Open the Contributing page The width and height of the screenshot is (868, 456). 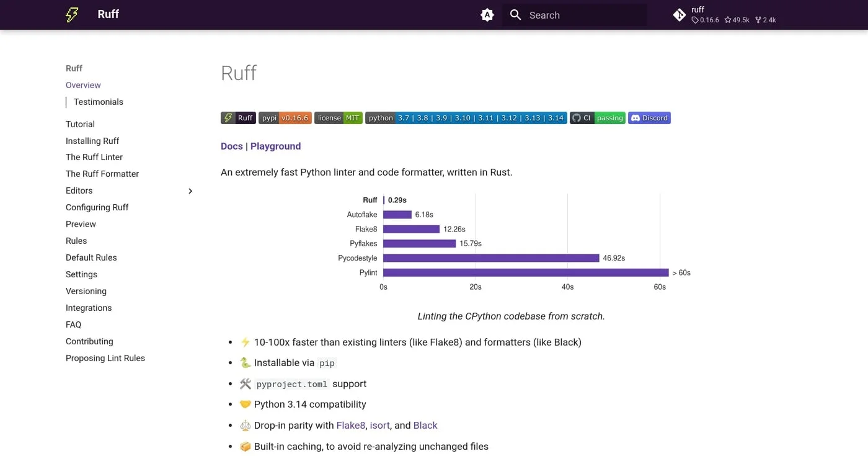point(89,341)
